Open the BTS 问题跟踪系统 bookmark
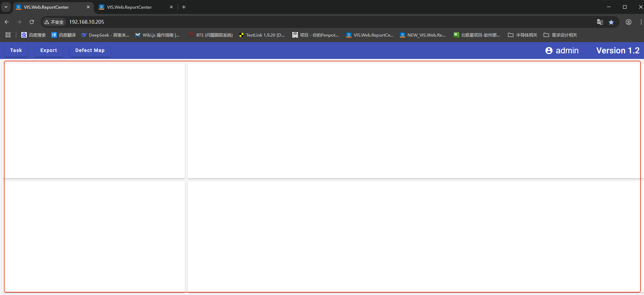This screenshot has width=644, height=295. tap(210, 35)
